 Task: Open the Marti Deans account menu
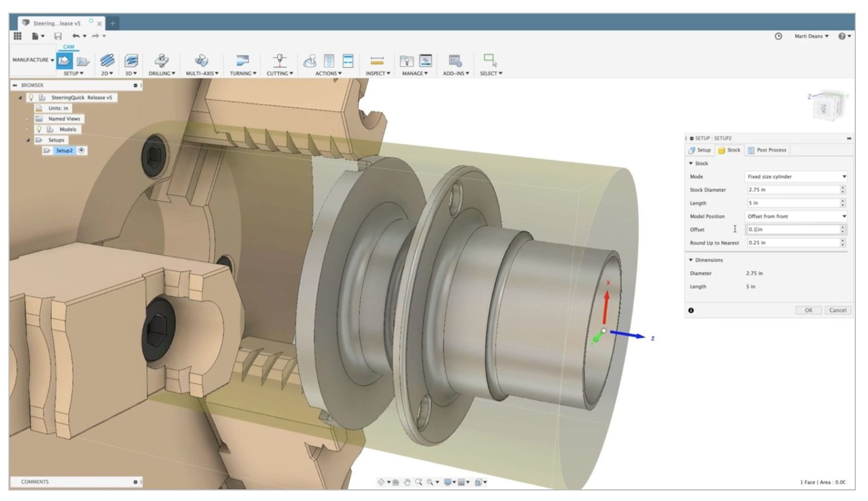(811, 36)
